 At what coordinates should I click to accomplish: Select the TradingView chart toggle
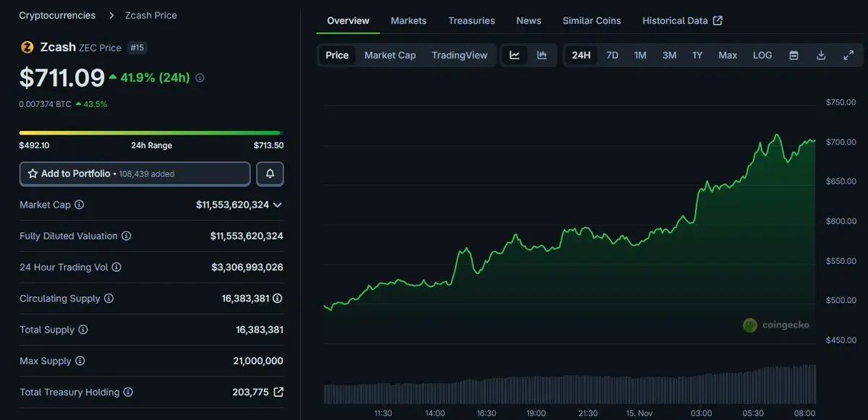[x=459, y=55]
